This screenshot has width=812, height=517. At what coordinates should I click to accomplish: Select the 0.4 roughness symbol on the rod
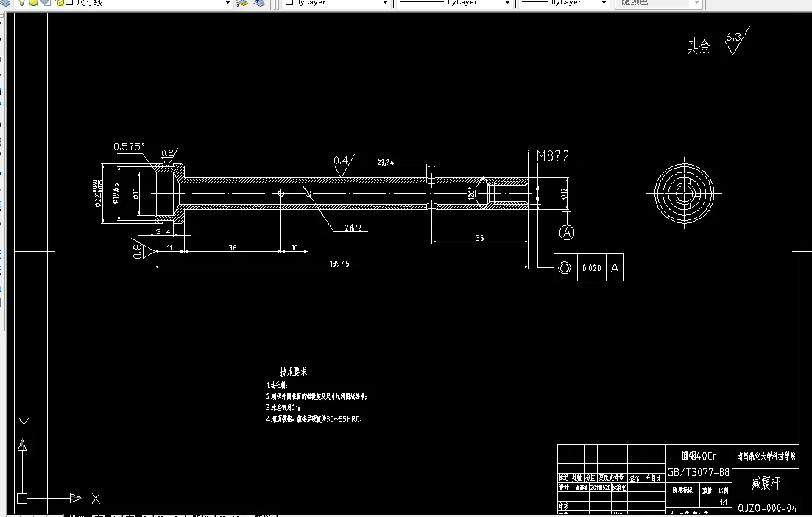(x=343, y=165)
